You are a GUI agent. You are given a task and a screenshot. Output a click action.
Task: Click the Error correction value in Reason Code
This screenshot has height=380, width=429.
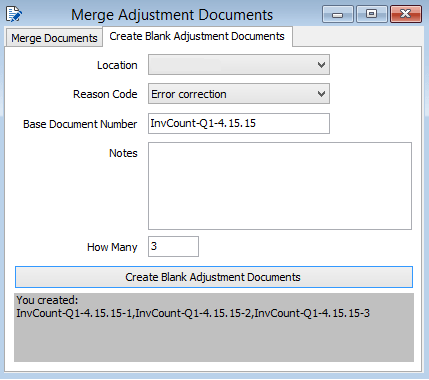[x=189, y=94]
